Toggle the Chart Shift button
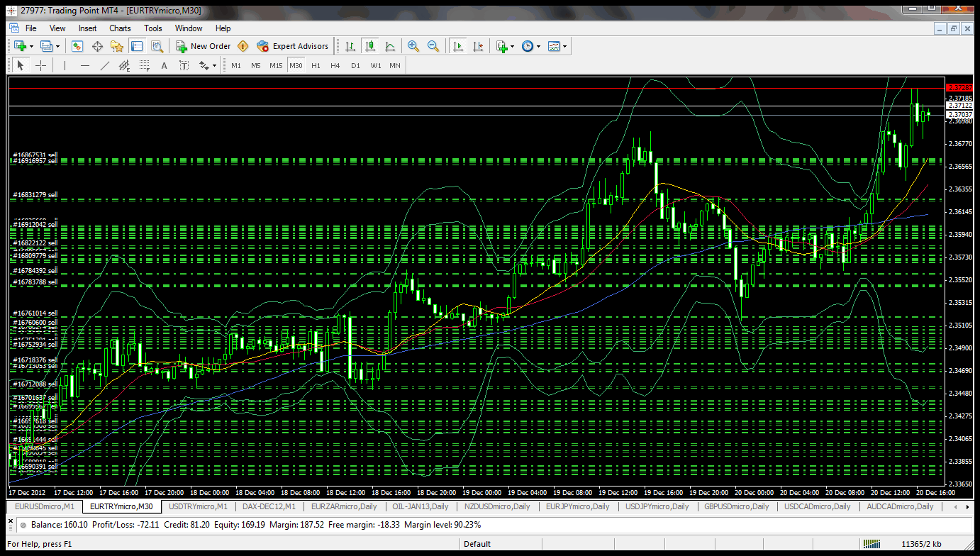The image size is (980, 556). tap(478, 46)
